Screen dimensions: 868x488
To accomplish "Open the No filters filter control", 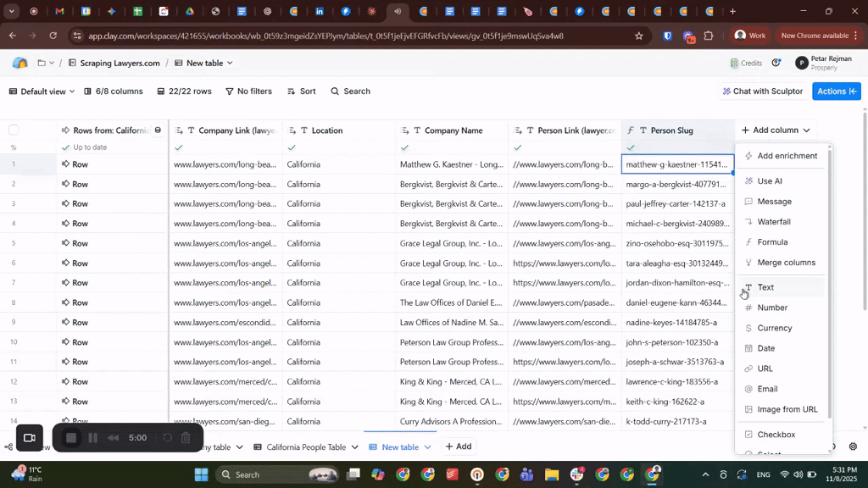I will pyautogui.click(x=248, y=91).
